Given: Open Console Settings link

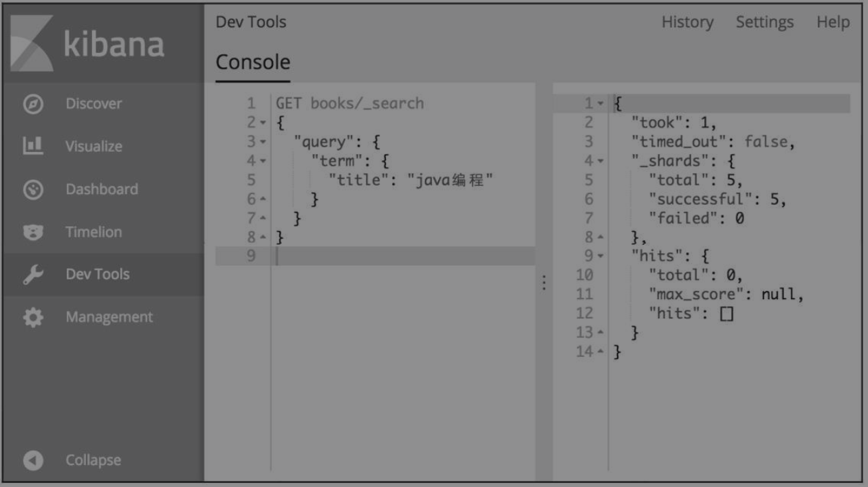Looking at the screenshot, I should [x=764, y=22].
